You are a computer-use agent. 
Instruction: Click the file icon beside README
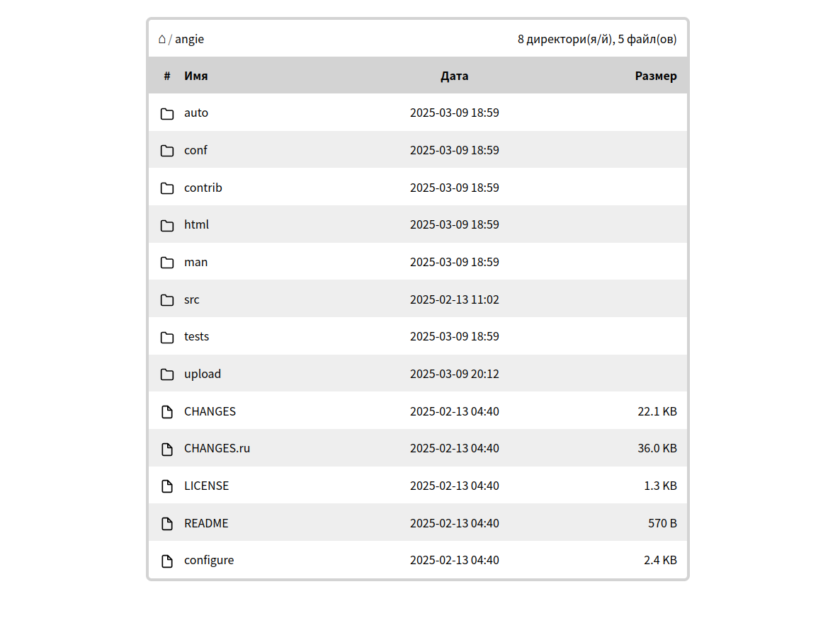167,524
